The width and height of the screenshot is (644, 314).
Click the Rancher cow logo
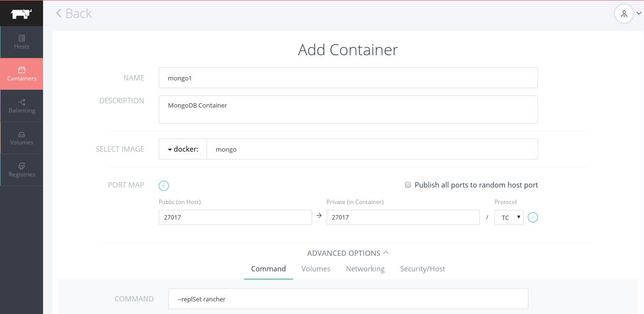[x=21, y=14]
